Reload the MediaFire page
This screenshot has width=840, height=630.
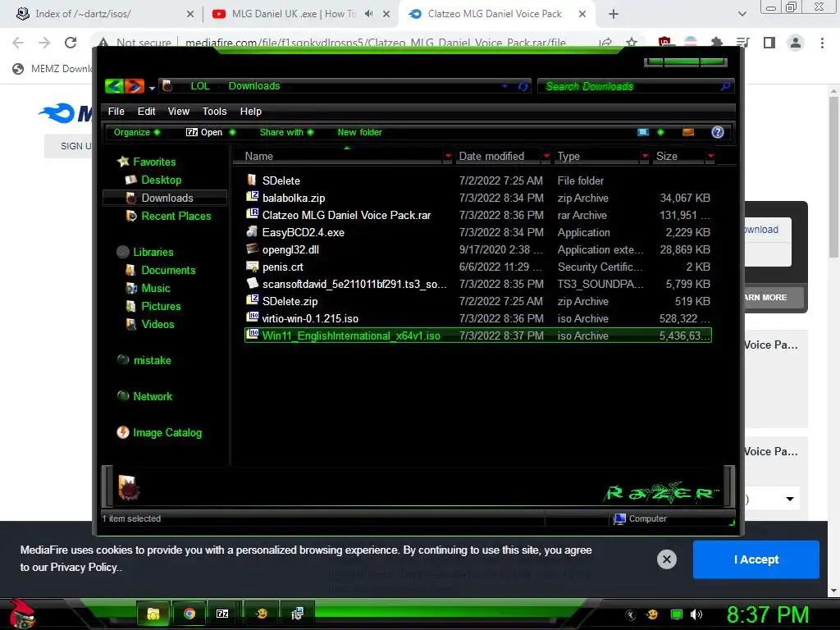71,43
